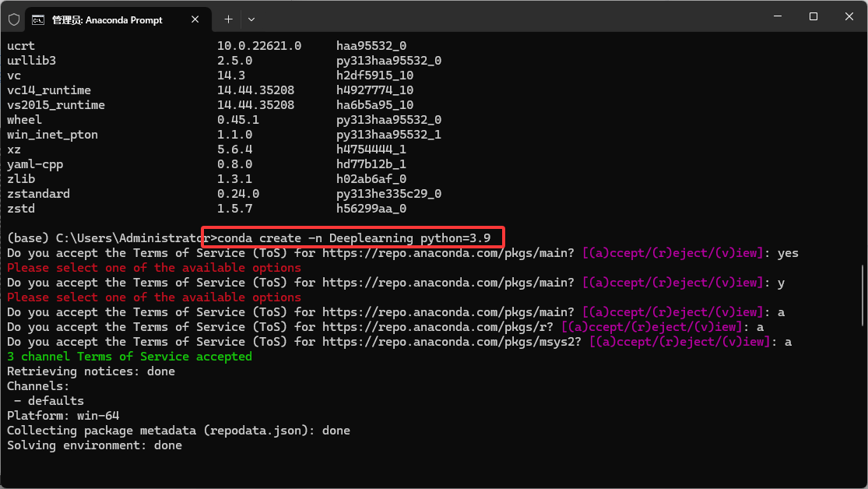Open the new tab profile dropdown
868x489 pixels.
pos(251,19)
